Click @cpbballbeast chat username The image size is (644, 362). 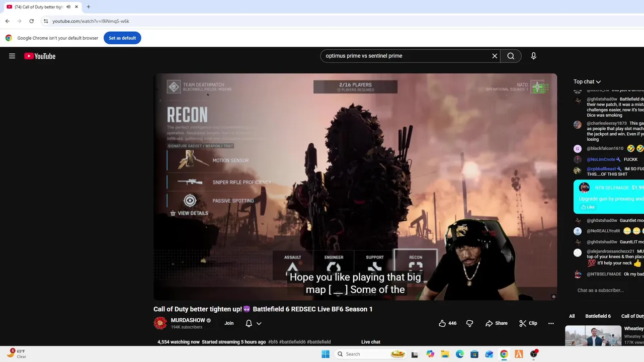point(601,169)
